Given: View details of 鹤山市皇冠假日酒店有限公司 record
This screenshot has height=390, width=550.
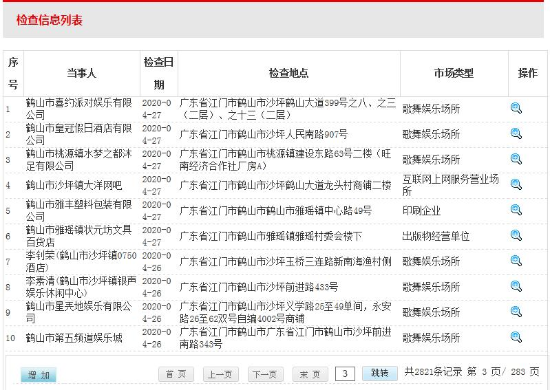Looking at the screenshot, I should coord(516,134).
